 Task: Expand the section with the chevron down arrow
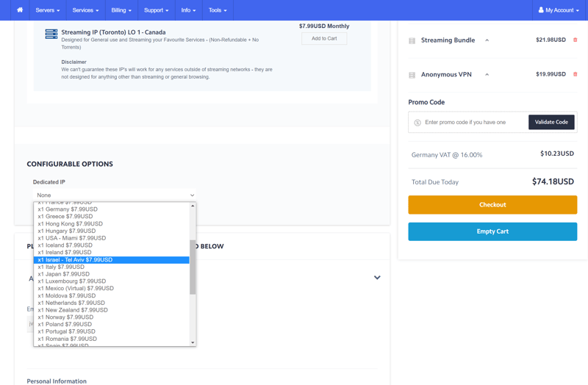point(377,278)
